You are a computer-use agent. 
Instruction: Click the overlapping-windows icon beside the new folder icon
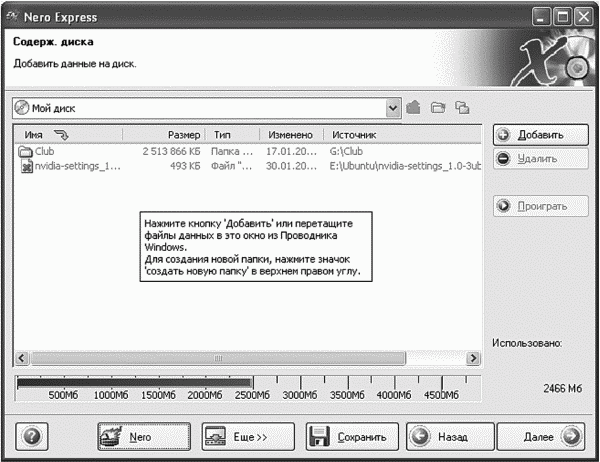[x=462, y=108]
